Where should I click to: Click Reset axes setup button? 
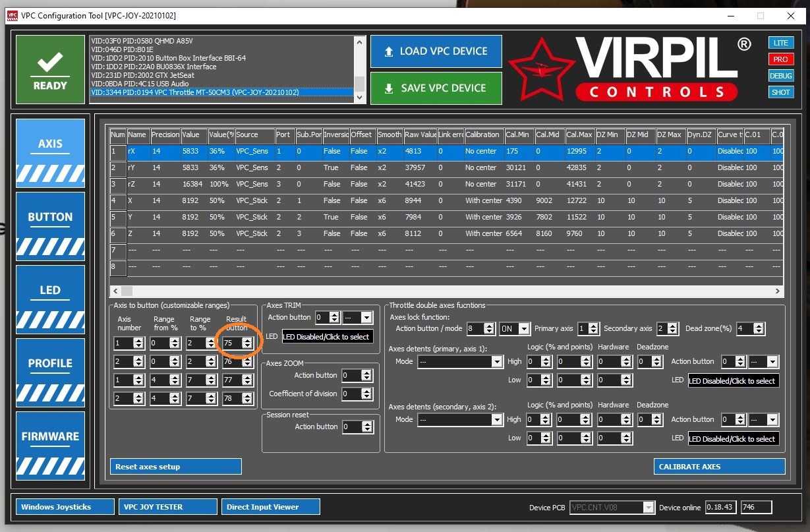click(176, 467)
